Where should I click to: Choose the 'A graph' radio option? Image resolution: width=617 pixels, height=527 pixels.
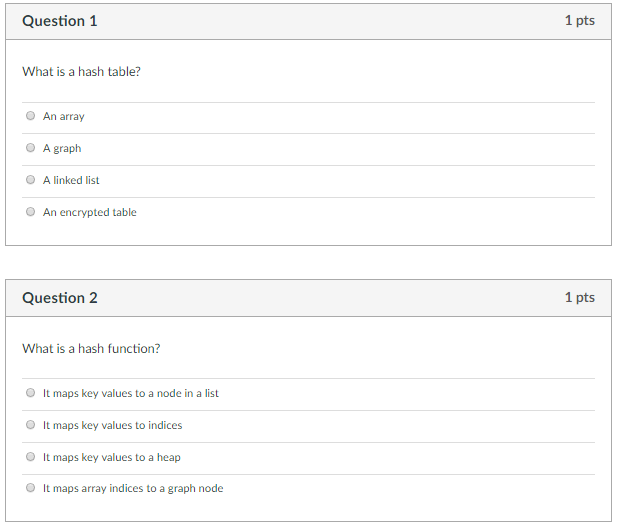(x=30, y=148)
